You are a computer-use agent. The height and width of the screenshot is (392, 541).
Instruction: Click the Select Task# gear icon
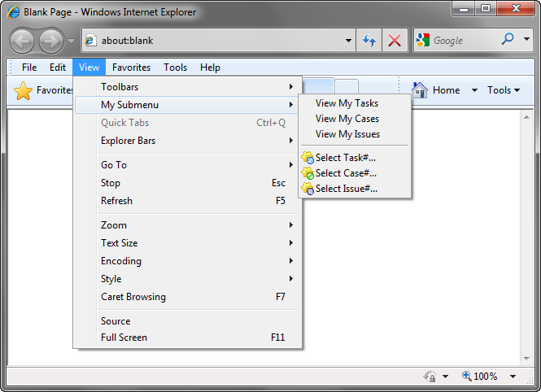click(308, 158)
